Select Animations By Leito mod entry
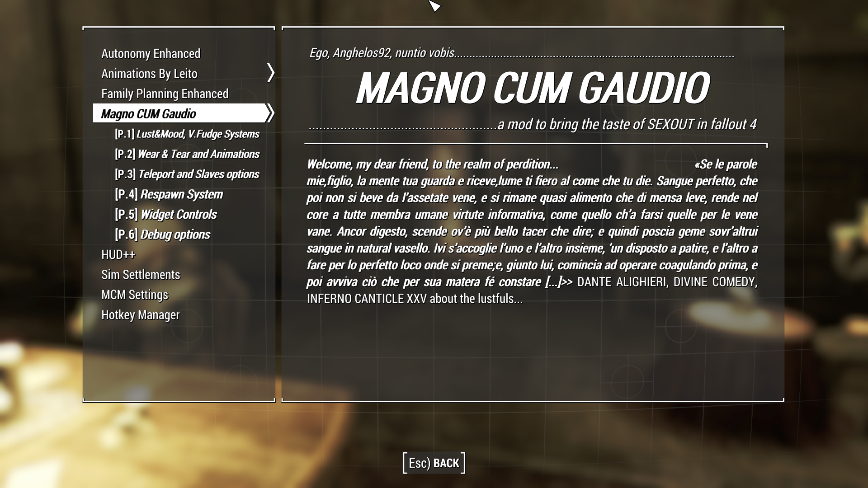This screenshot has height=488, width=868. click(149, 73)
